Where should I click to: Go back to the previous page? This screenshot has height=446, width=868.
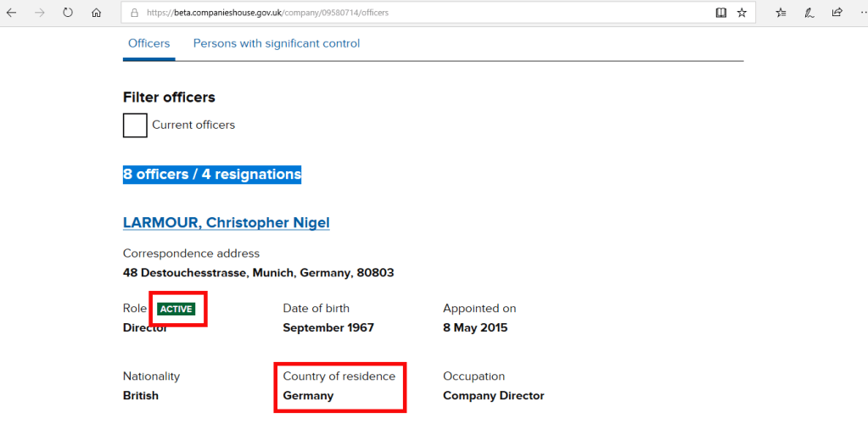[12, 13]
